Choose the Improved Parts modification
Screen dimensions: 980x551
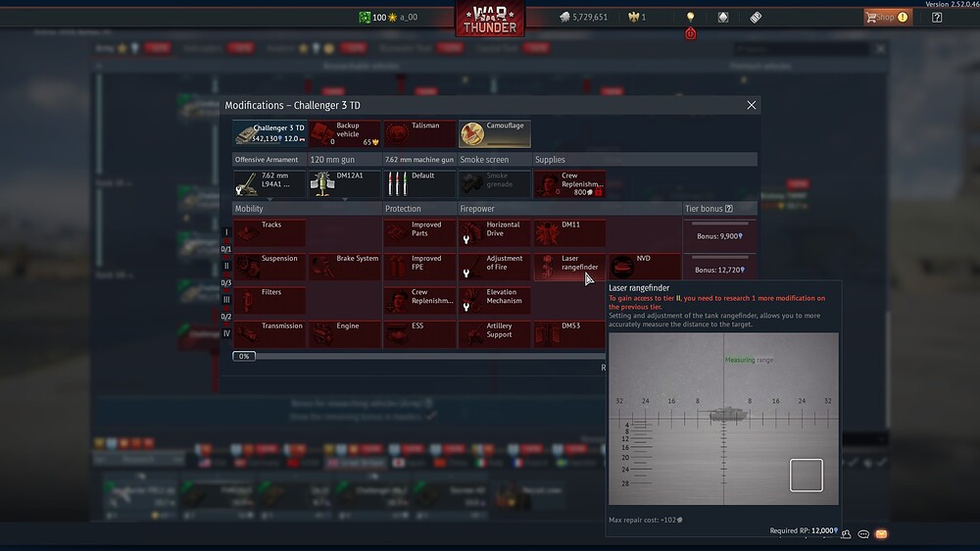(x=419, y=232)
